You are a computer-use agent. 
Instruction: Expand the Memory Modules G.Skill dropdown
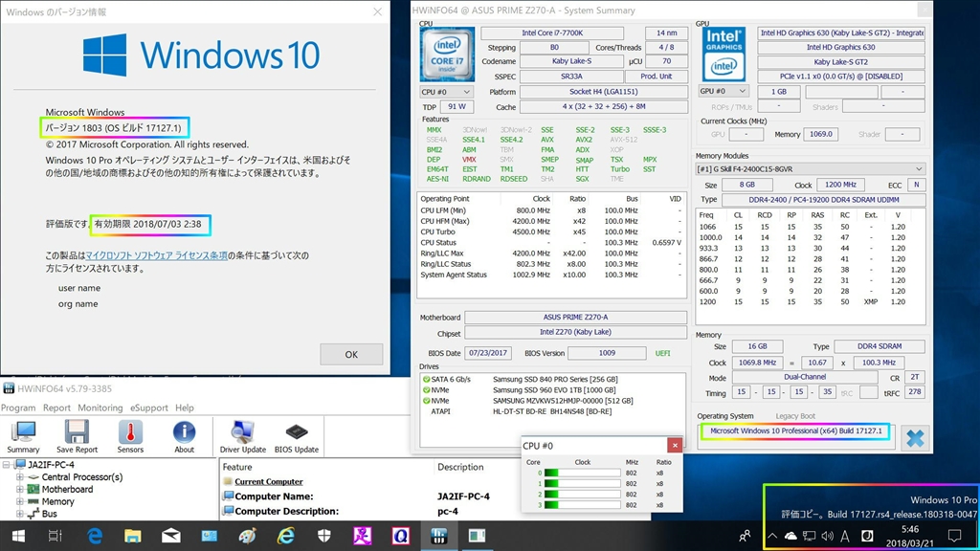click(x=811, y=168)
